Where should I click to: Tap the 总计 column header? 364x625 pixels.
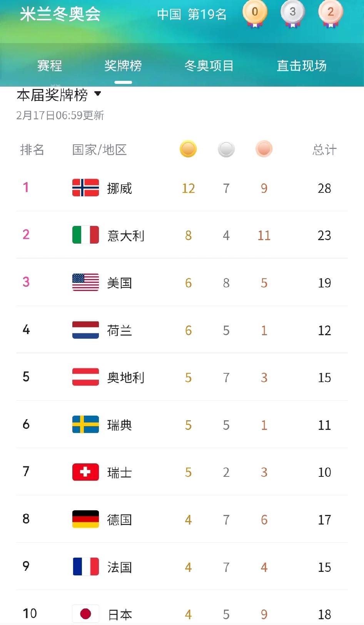coord(324,150)
